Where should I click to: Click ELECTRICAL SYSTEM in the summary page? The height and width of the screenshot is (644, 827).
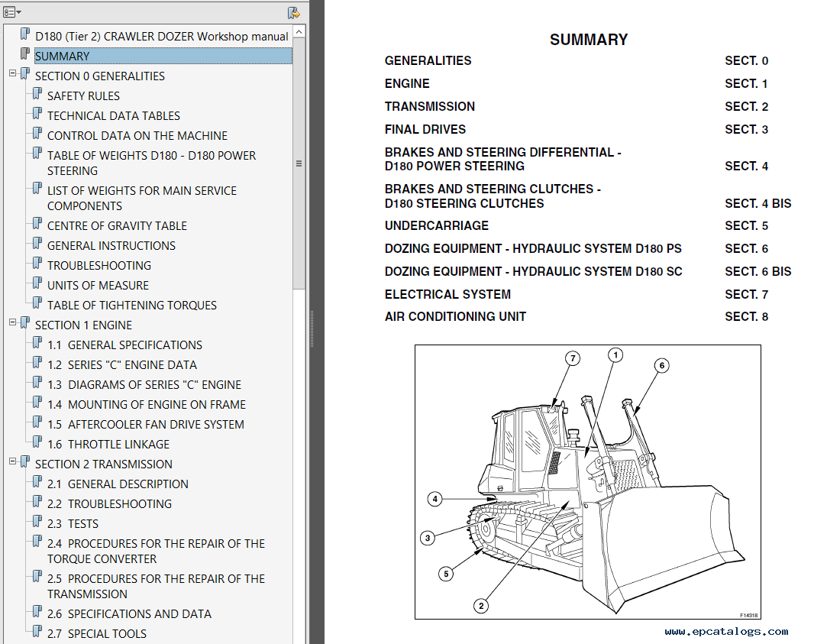(x=447, y=294)
